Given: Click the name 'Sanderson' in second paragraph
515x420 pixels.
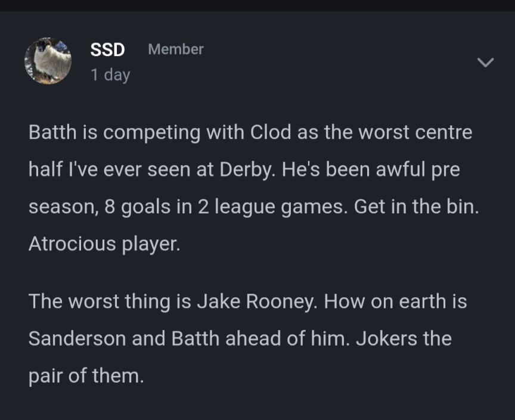Looking at the screenshot, I should 77,338.
